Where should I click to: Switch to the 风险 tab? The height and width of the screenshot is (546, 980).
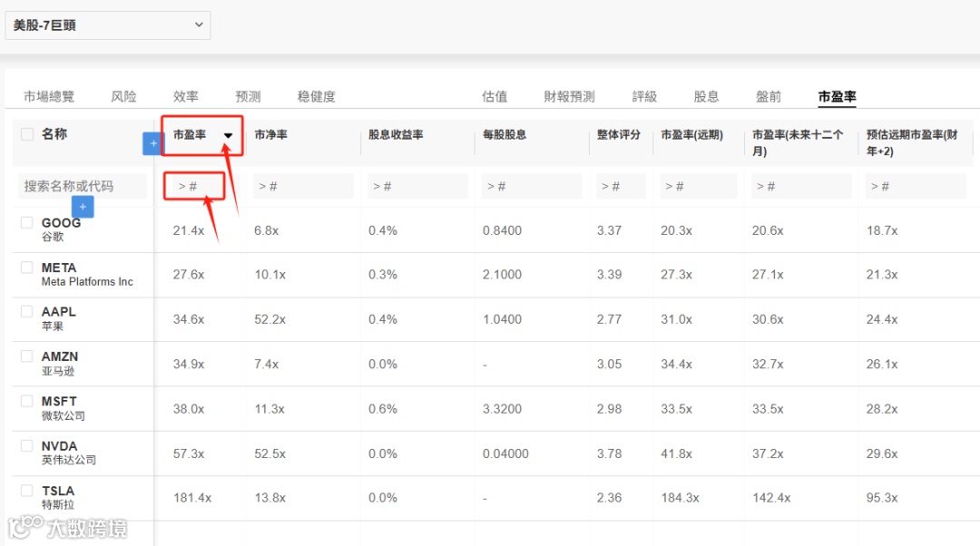[x=123, y=96]
